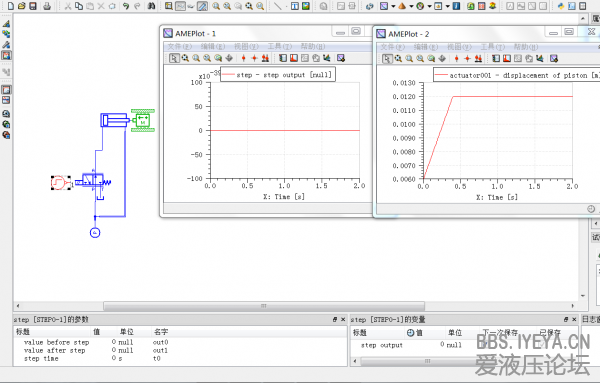Click the horizontal scrollbar thumb under the sketch
Image resolution: width=600 pixels, height=383 pixels.
click(264, 306)
